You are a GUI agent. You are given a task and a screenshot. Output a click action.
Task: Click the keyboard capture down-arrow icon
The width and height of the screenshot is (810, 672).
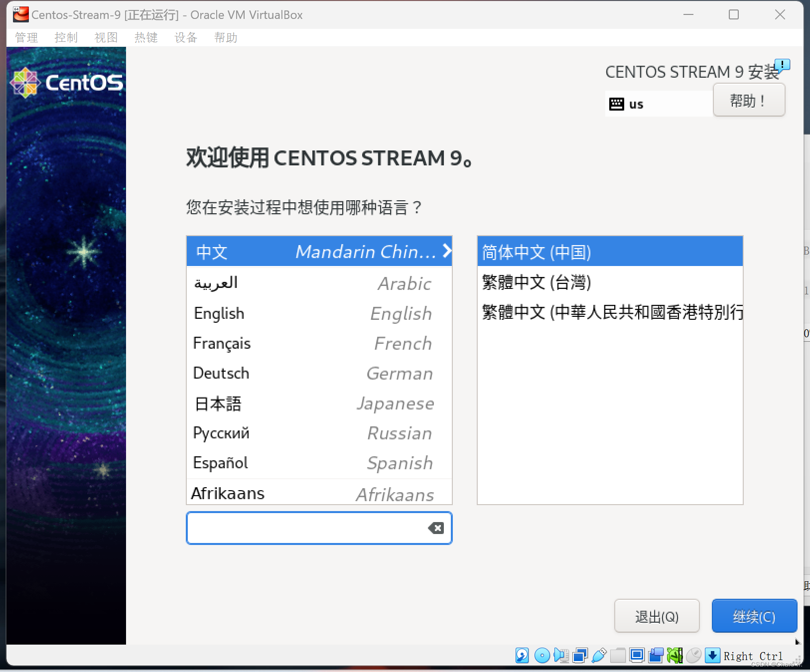coord(712,655)
